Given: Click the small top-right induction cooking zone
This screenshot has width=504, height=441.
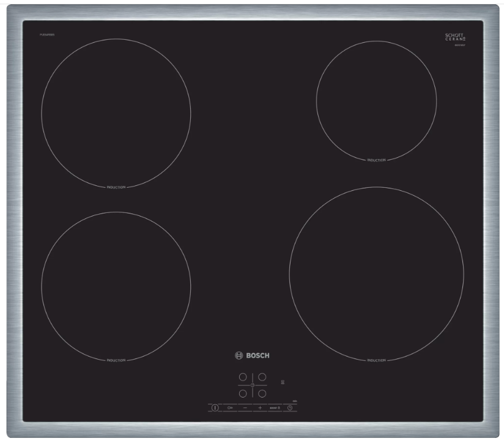Looking at the screenshot, I should 376,100.
